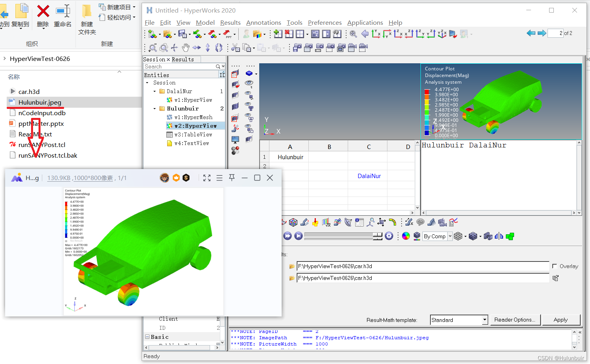Collapse the Session tree node

point(147,83)
